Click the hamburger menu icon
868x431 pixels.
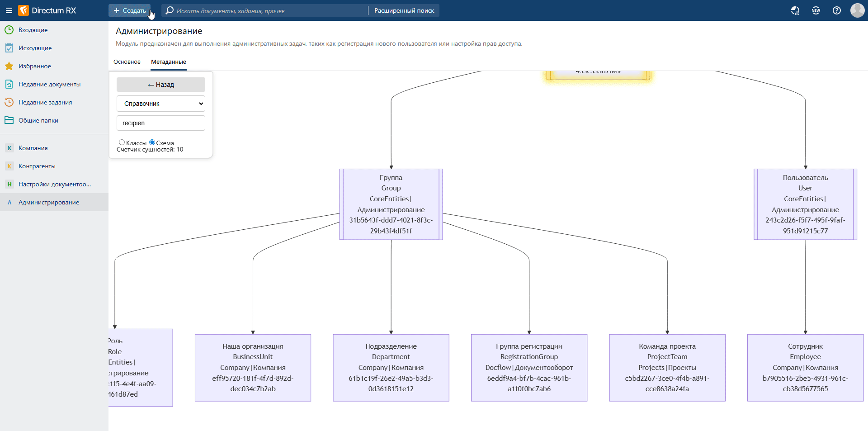(9, 10)
